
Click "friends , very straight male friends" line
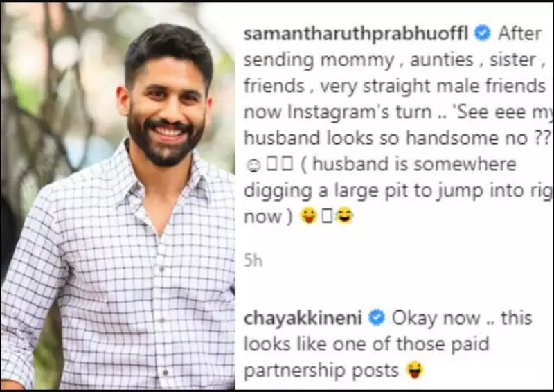click(395, 87)
